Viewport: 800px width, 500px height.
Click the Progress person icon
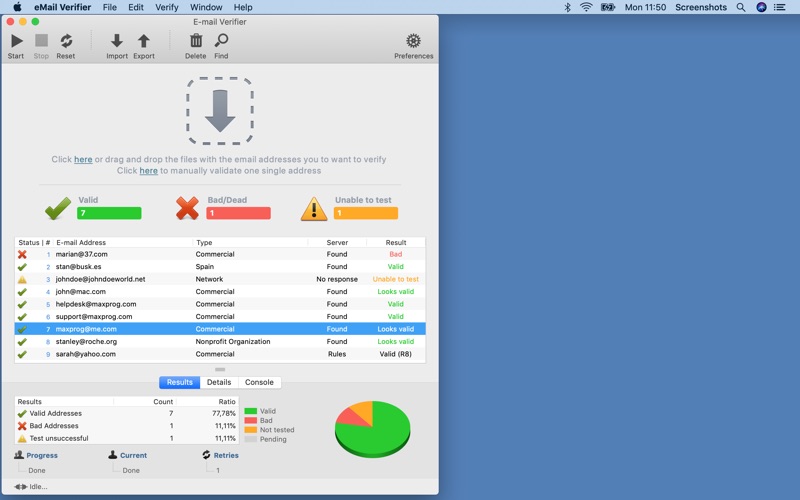(19, 455)
